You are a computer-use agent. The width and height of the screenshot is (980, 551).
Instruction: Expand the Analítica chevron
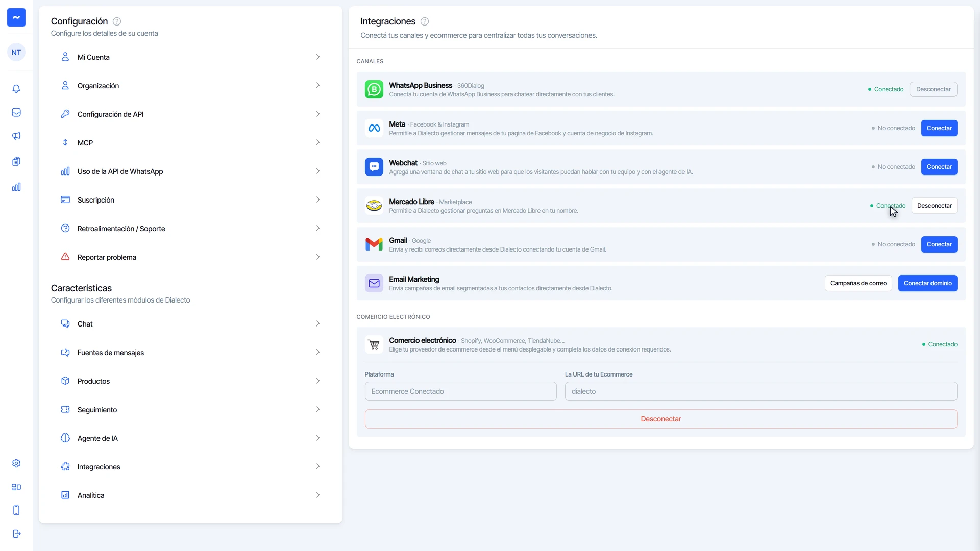(317, 495)
